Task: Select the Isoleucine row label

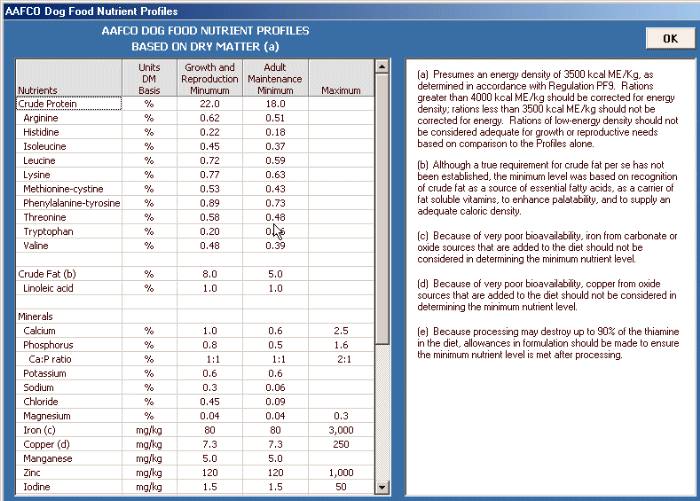Action: (45, 146)
